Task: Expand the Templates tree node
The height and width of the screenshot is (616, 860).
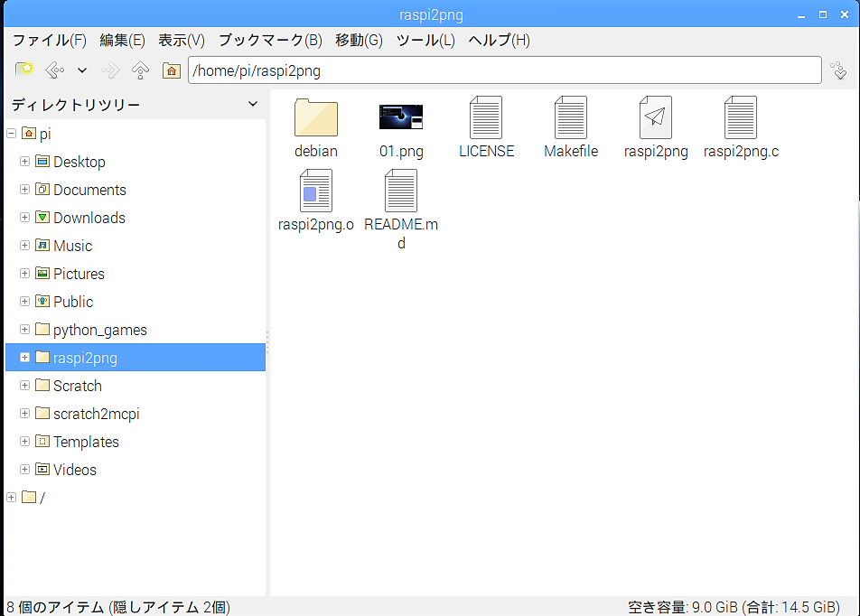Action: pos(24,441)
